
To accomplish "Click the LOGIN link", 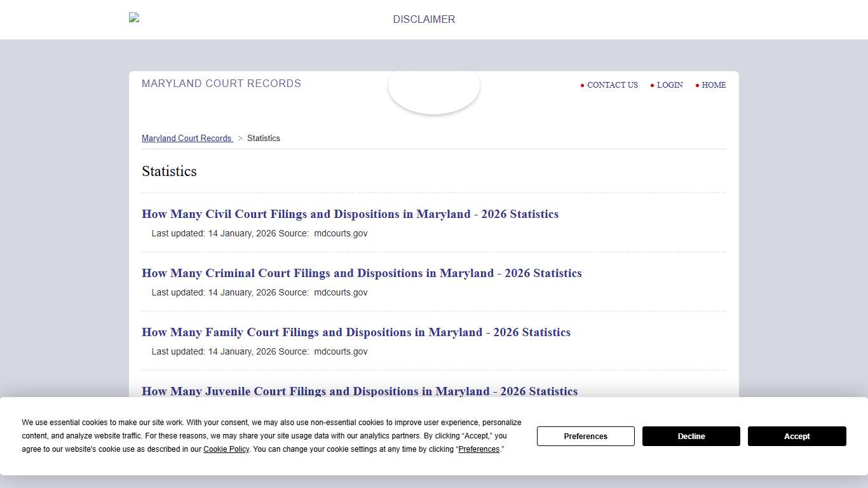I will click(670, 85).
